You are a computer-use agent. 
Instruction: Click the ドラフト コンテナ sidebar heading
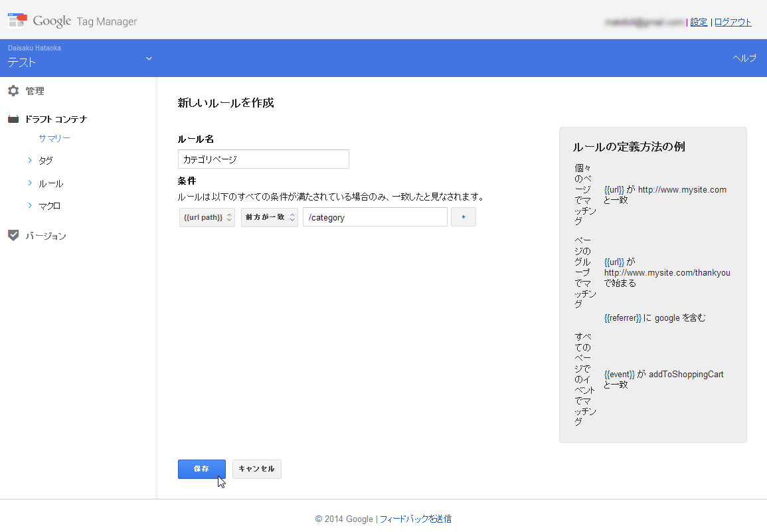(x=56, y=119)
